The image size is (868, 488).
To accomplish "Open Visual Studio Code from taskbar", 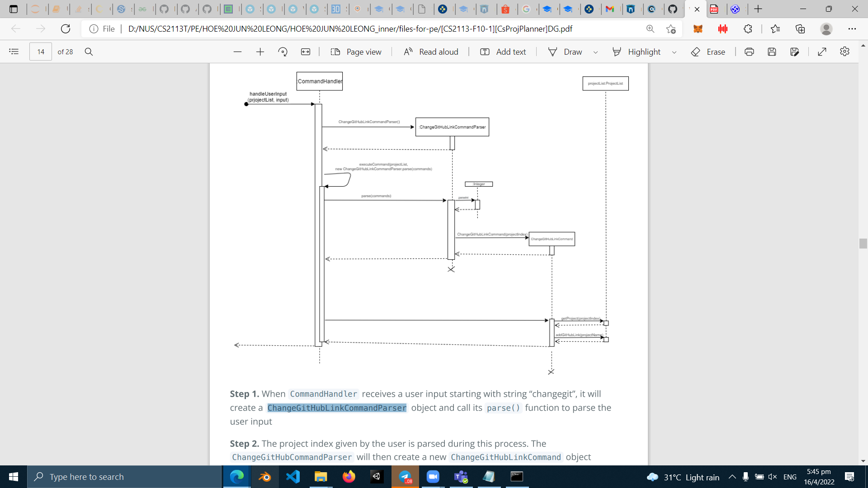I will (x=293, y=477).
